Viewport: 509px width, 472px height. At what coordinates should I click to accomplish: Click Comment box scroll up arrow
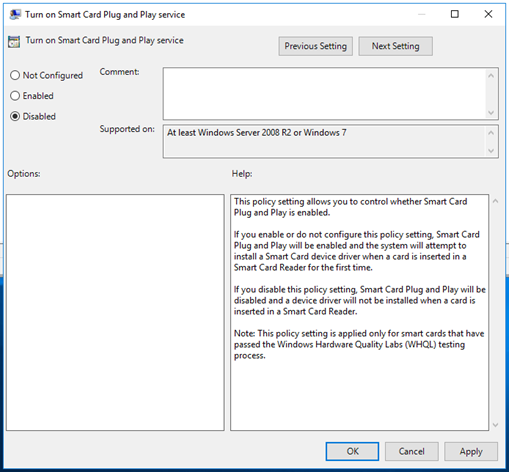[x=491, y=76]
